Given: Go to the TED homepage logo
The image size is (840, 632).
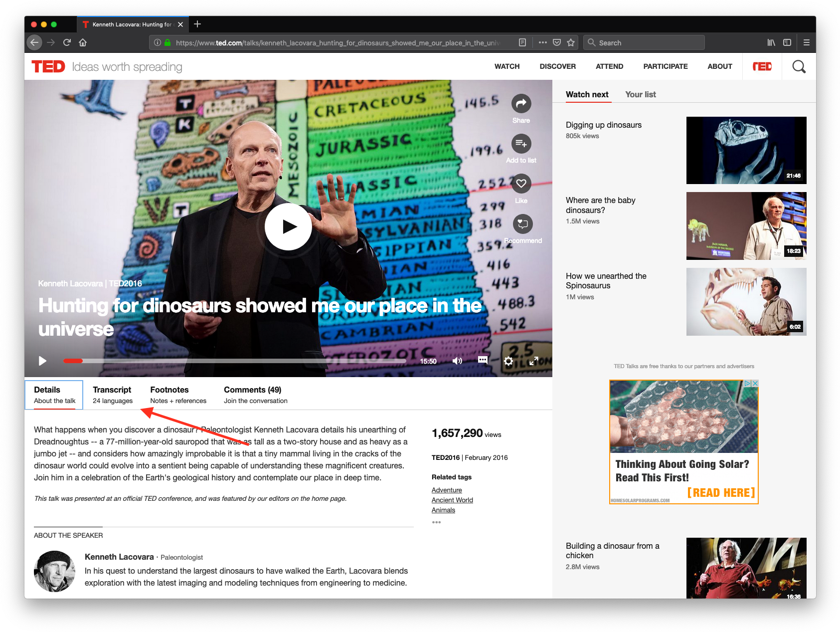Looking at the screenshot, I should click(48, 66).
